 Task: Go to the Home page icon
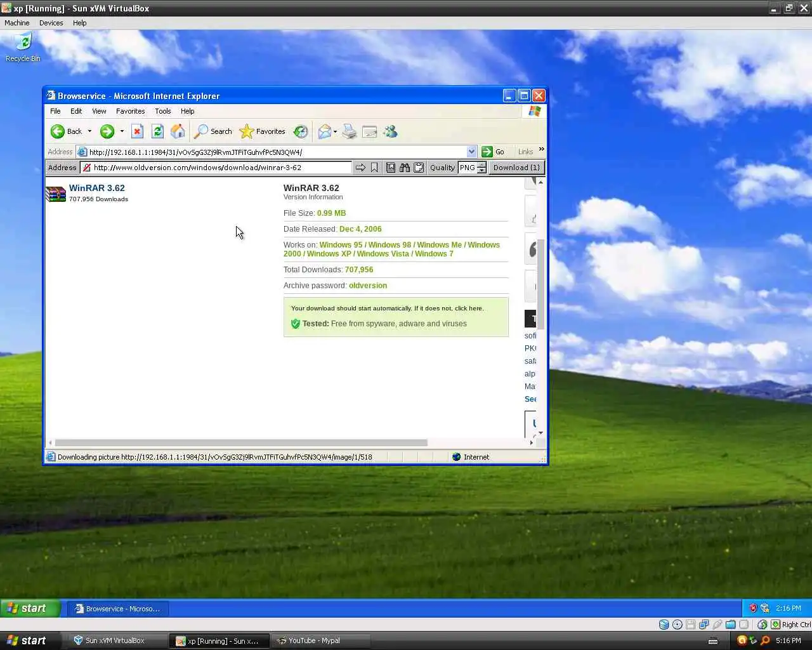178,131
